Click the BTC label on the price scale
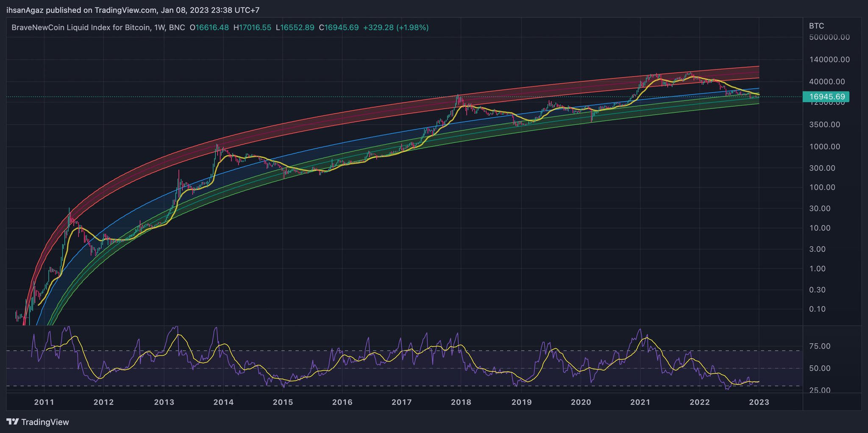868x433 pixels. (818, 25)
